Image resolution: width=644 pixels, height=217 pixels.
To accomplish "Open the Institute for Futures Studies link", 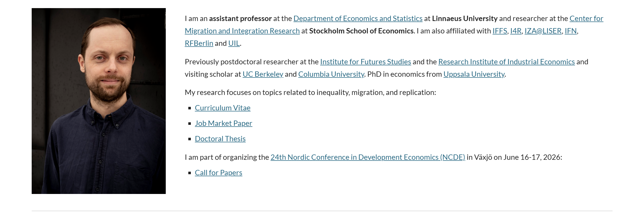I will [x=365, y=62].
